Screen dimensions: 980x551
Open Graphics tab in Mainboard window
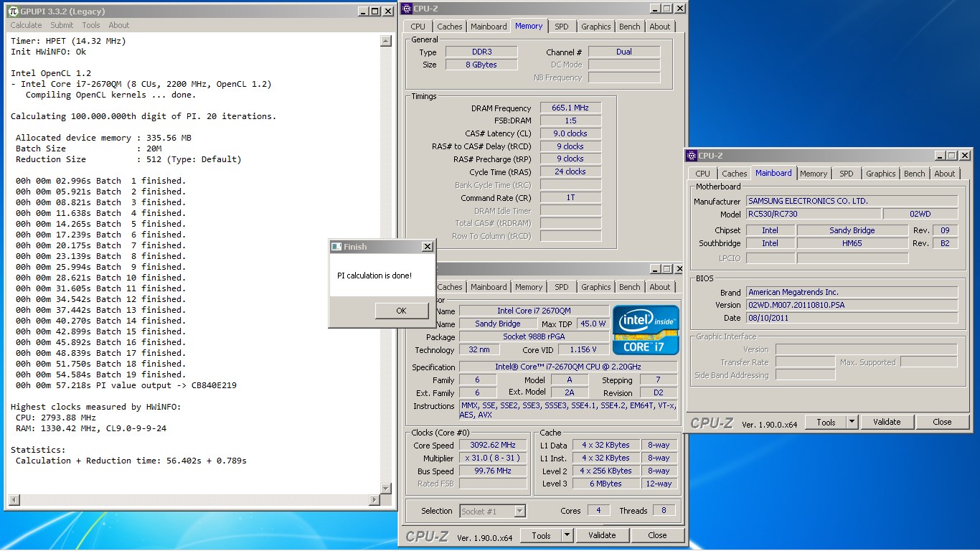point(881,174)
